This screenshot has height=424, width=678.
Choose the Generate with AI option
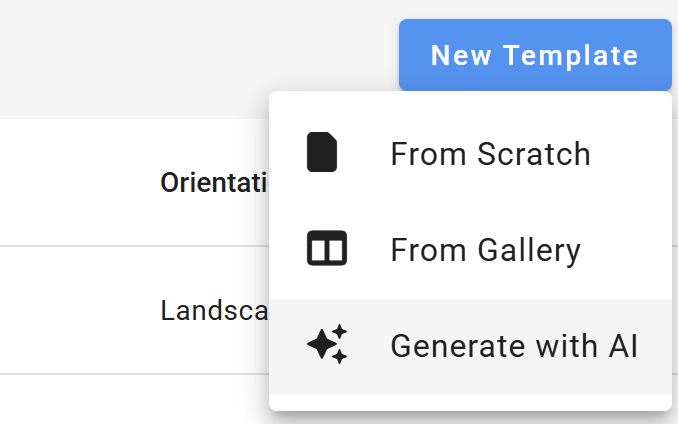click(470, 347)
